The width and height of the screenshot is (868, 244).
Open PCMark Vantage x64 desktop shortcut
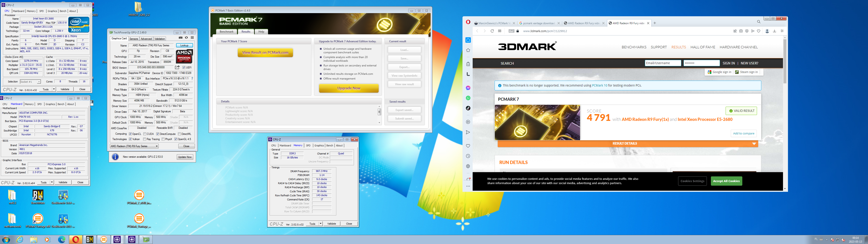[x=38, y=221]
